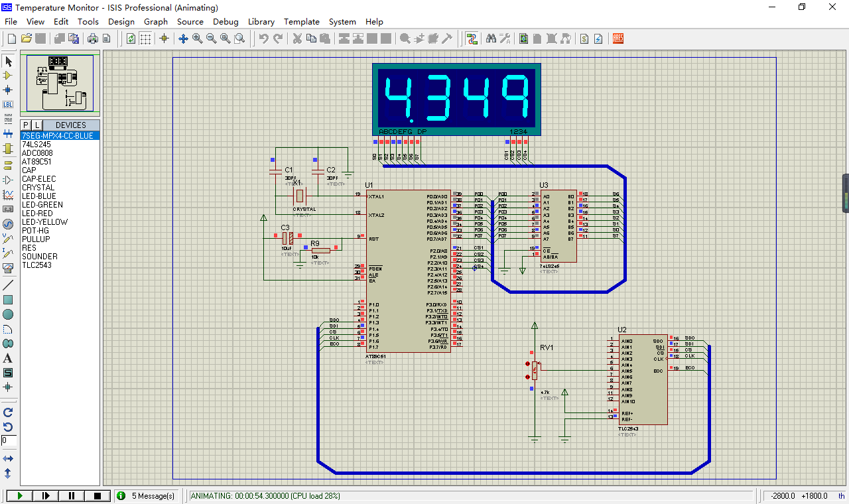Click the Step simulation button

(x=46, y=495)
